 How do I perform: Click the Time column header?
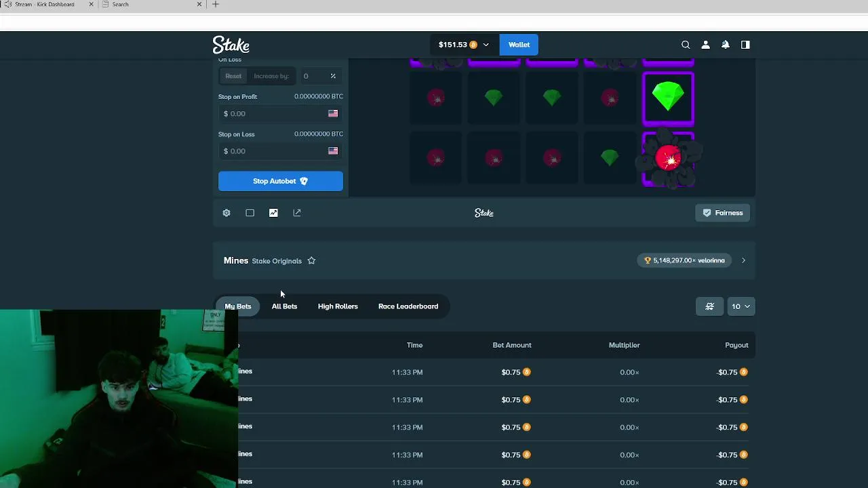pos(414,345)
